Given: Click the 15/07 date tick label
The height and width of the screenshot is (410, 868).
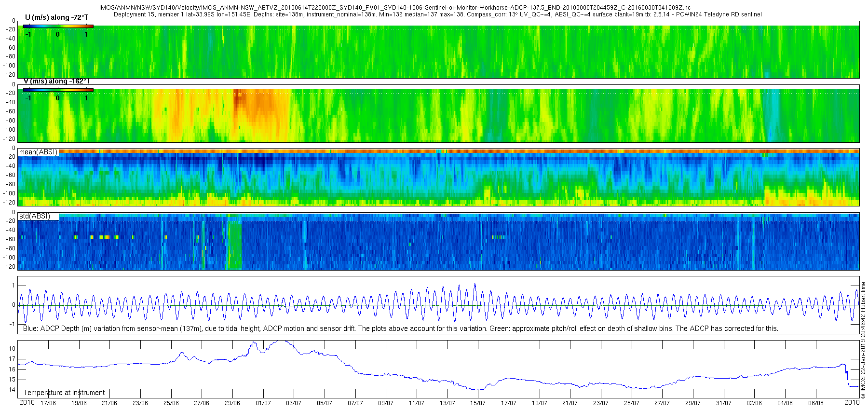Looking at the screenshot, I should tap(478, 403).
